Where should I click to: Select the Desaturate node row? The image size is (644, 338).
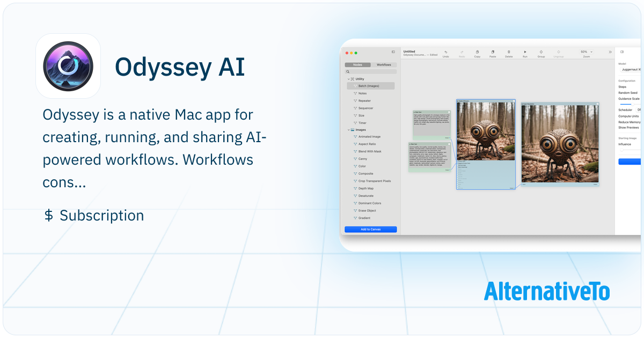coord(371,196)
